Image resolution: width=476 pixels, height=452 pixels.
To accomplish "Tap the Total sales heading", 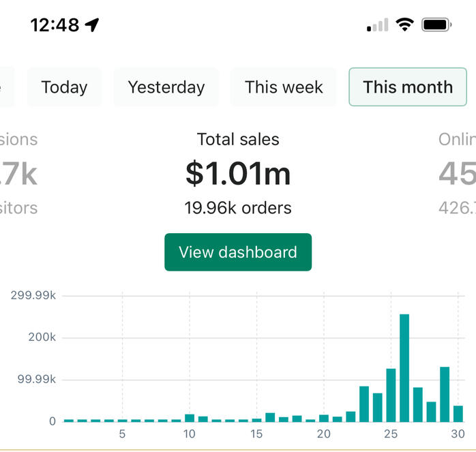I will 238,140.
